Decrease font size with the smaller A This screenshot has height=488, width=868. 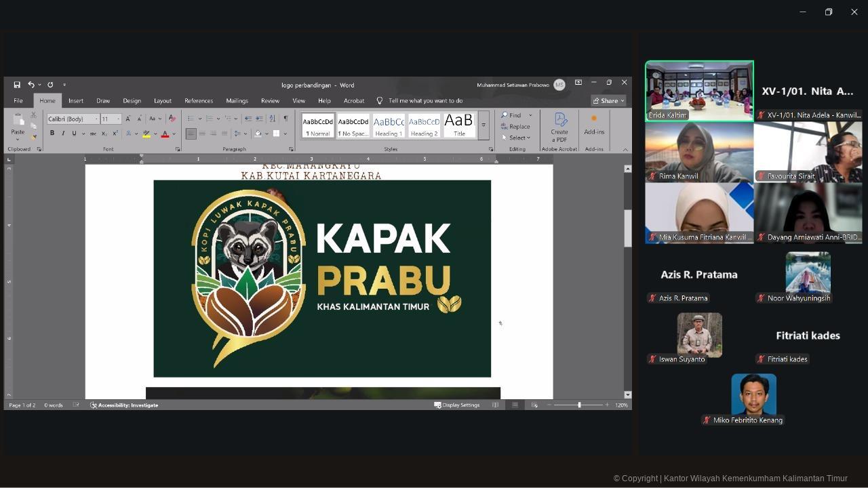click(x=138, y=119)
